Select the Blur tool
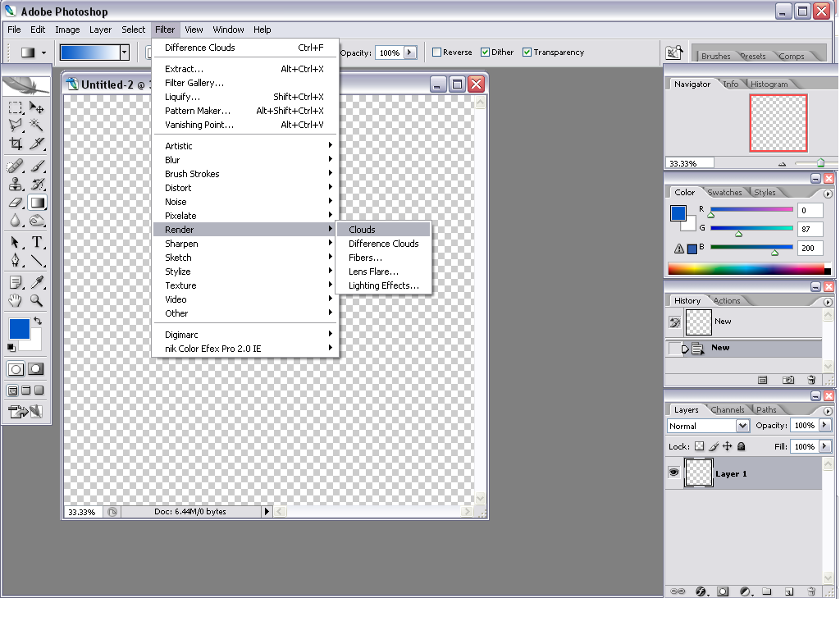 [x=16, y=221]
